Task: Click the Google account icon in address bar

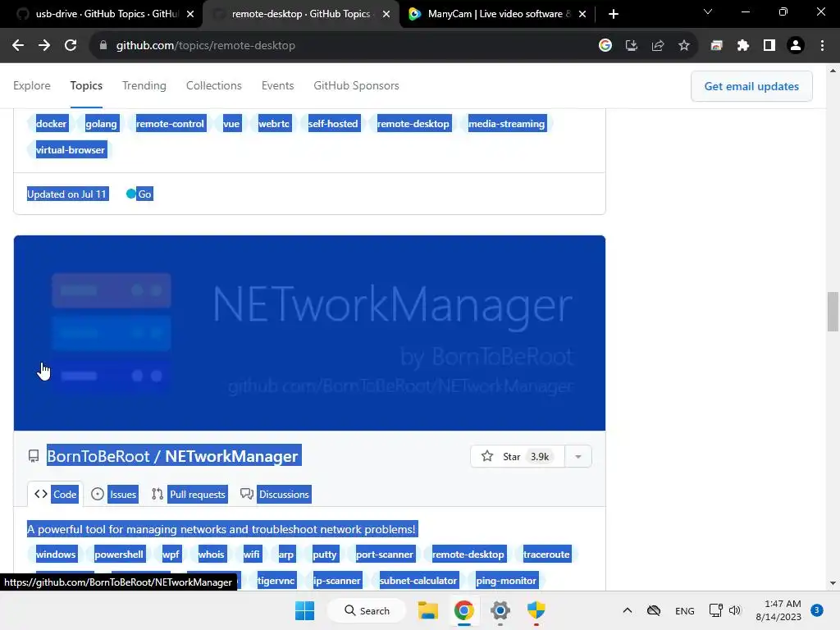Action: (x=605, y=46)
